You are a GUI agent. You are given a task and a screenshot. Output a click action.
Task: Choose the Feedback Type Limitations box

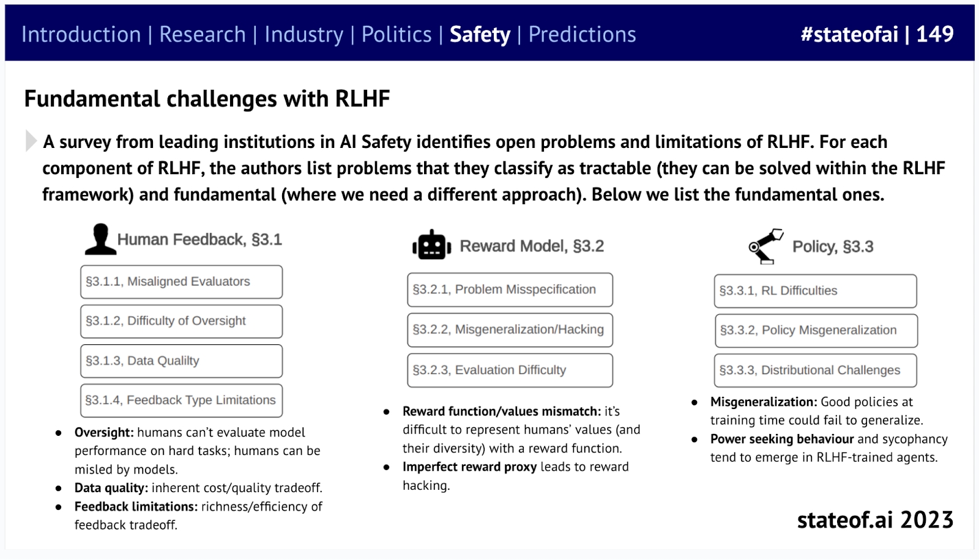pos(182,400)
